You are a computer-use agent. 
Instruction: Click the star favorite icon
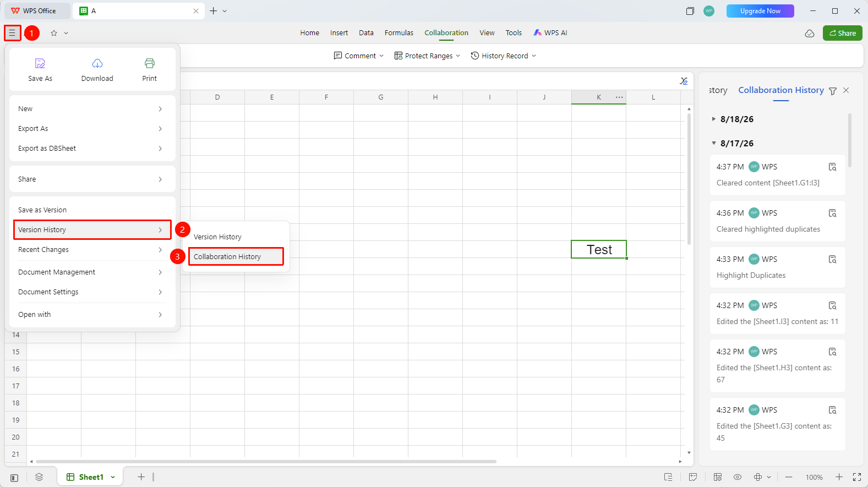click(54, 33)
